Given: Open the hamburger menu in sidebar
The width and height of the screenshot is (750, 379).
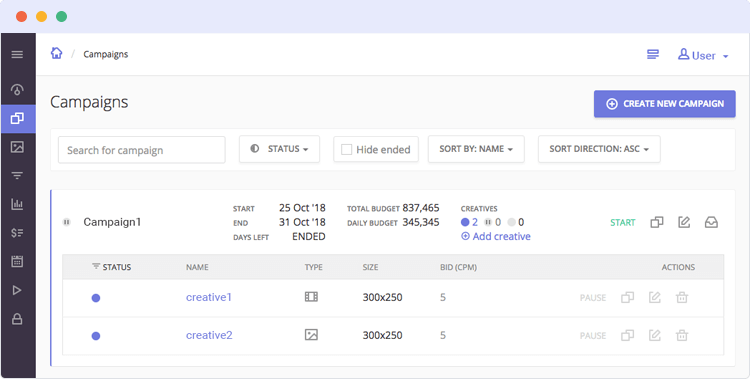Looking at the screenshot, I should [x=17, y=55].
